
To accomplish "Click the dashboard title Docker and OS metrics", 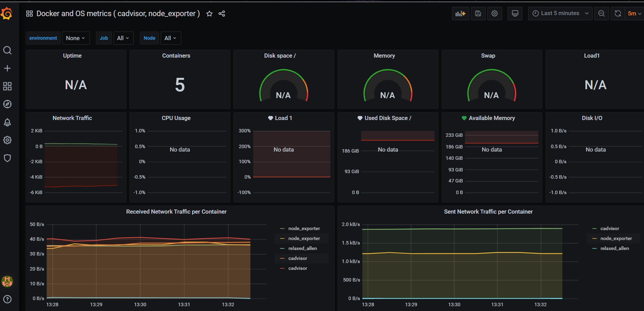I will pos(118,14).
